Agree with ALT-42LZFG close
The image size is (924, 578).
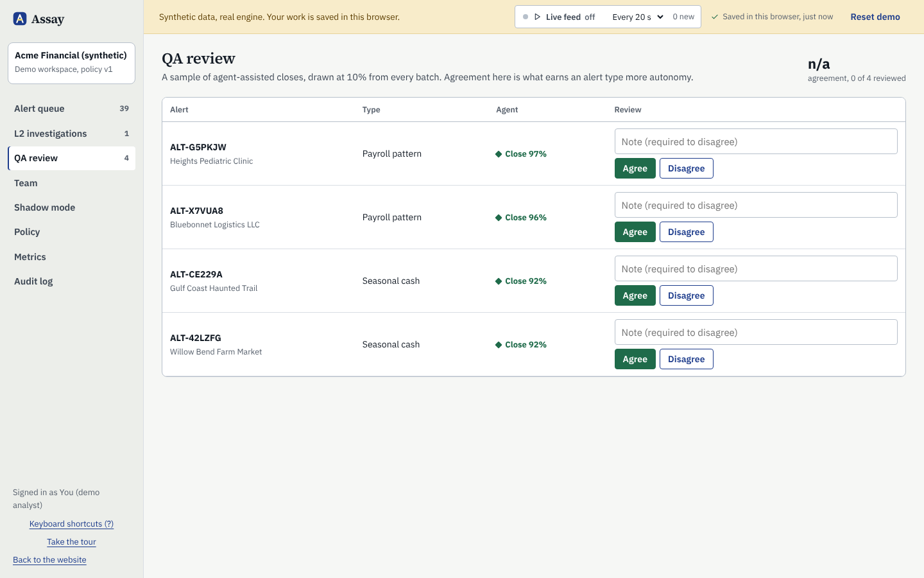pyautogui.click(x=635, y=359)
